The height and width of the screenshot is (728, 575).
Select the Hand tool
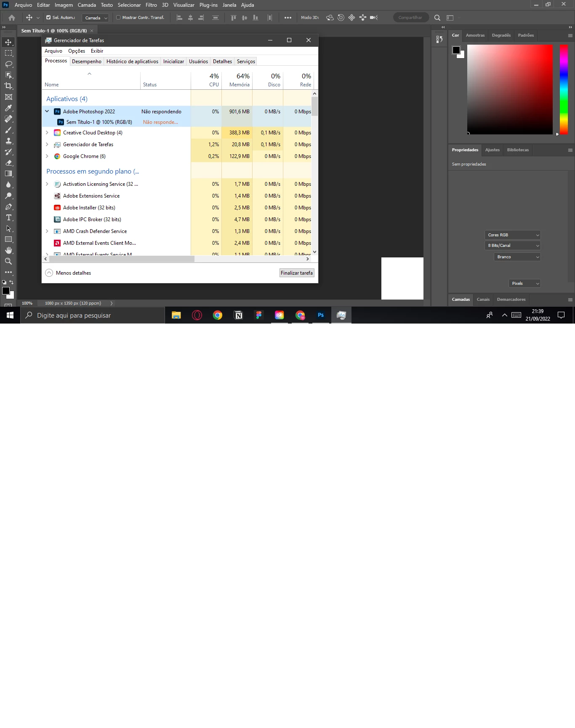(8, 250)
